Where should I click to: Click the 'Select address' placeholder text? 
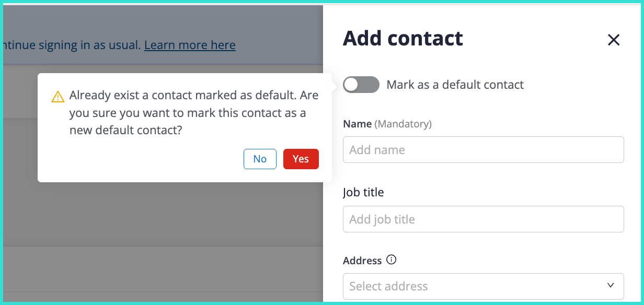[388, 286]
